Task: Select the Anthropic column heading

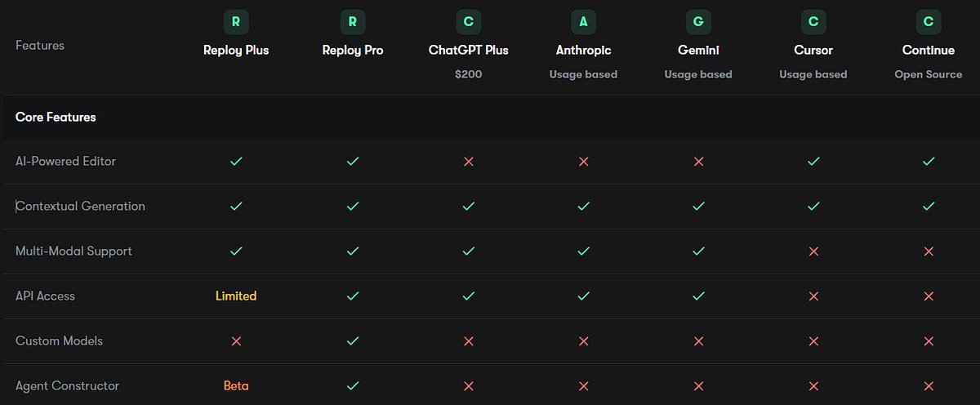Action: [x=583, y=51]
